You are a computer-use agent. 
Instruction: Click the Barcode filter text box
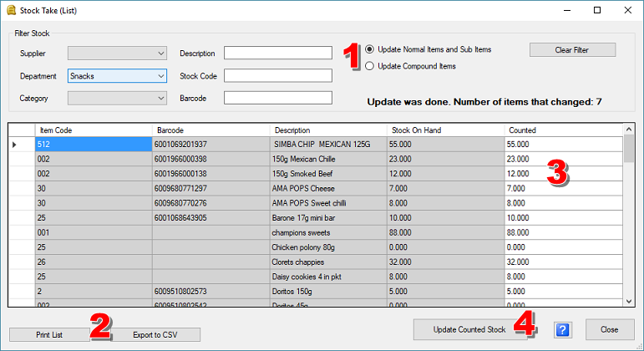click(x=277, y=98)
